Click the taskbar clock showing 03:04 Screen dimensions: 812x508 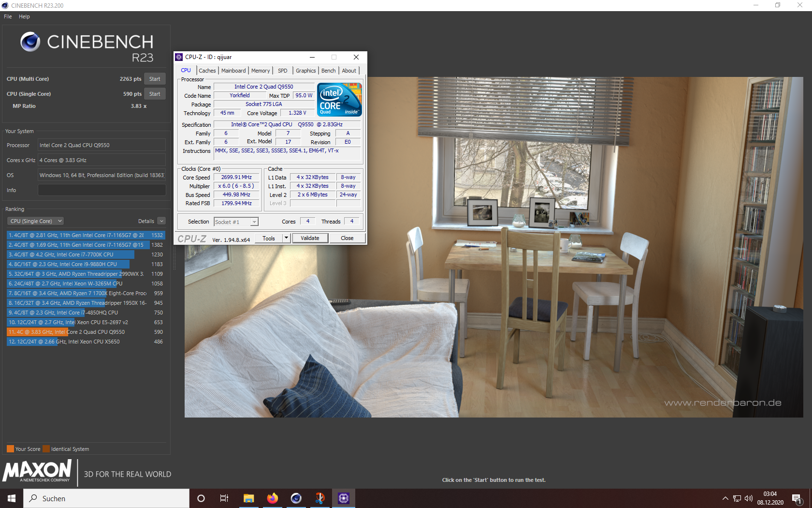pyautogui.click(x=770, y=494)
